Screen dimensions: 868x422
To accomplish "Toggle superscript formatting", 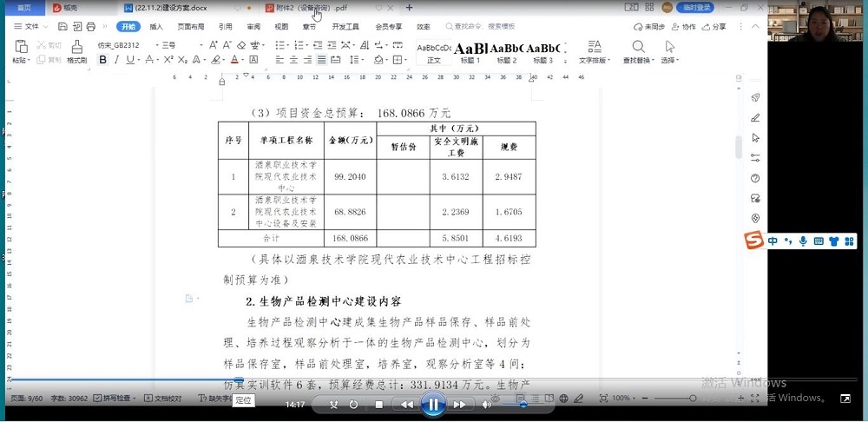I will (168, 60).
